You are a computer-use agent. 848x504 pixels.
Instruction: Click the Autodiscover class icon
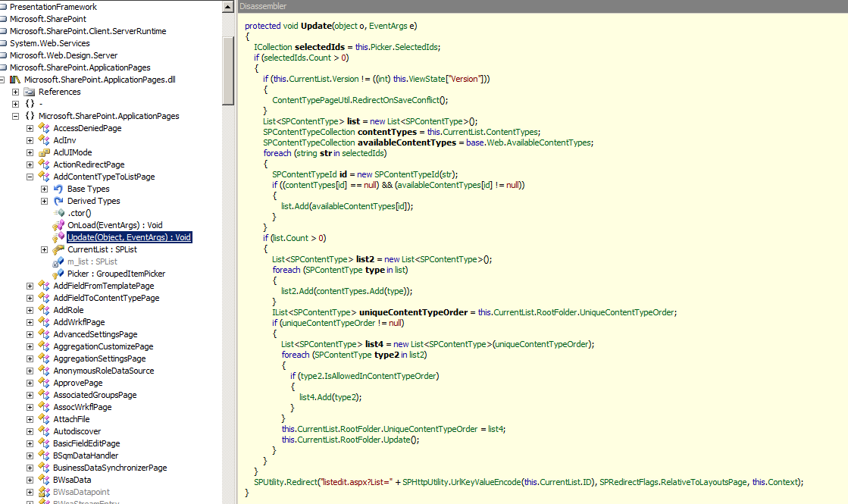pos(44,431)
